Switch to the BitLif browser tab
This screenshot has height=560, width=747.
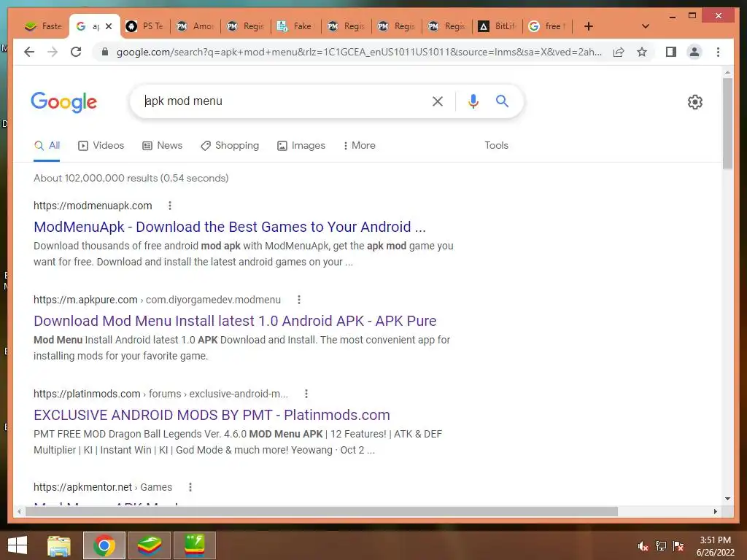pos(498,26)
